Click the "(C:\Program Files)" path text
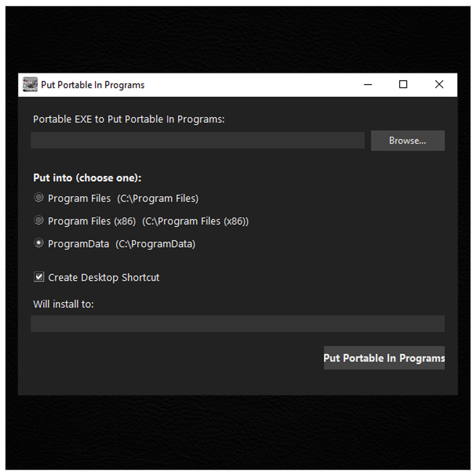 tap(158, 198)
